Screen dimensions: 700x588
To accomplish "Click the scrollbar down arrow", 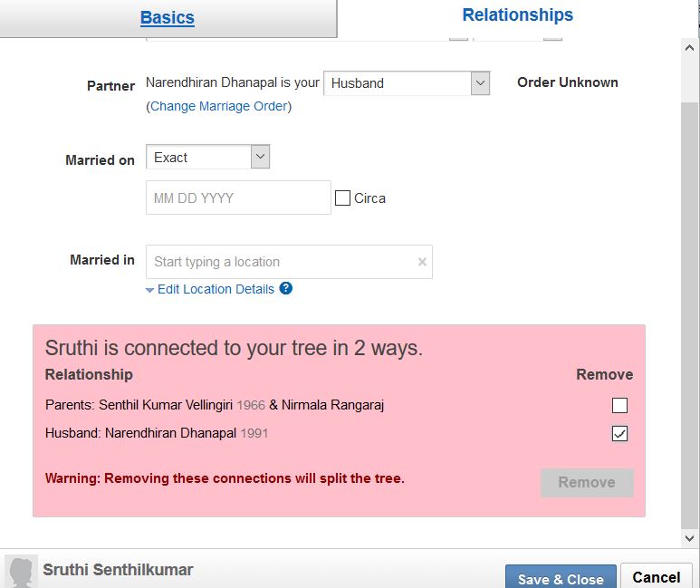I will (690, 538).
